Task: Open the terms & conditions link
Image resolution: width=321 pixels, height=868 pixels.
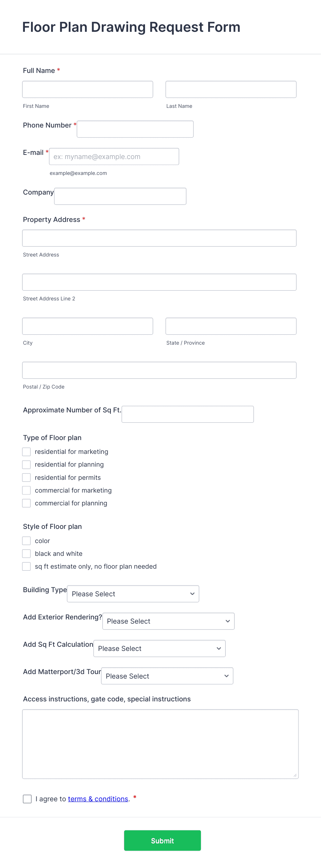Action: (x=98, y=799)
